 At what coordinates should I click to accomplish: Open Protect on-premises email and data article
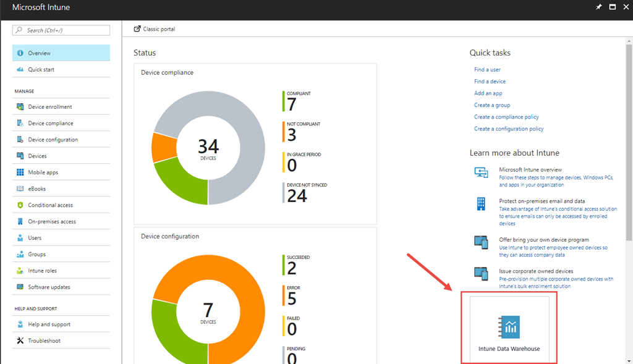tap(542, 201)
